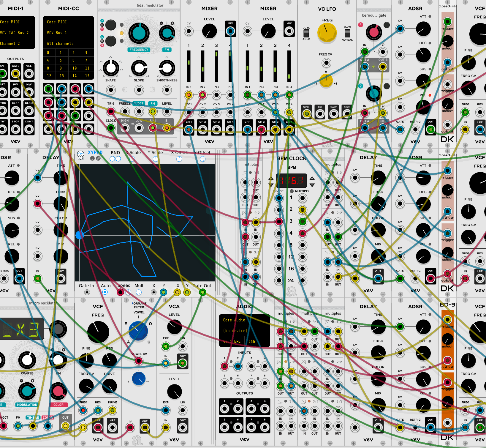
Task: Open the MIDI-CC VCV Bus 1 dropdown
Action: (x=68, y=33)
